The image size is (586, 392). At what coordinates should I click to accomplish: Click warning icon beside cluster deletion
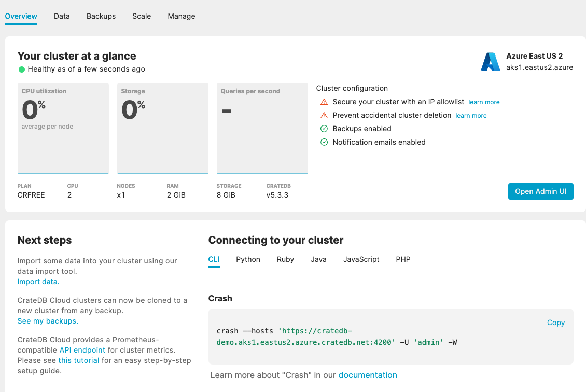tap(324, 116)
